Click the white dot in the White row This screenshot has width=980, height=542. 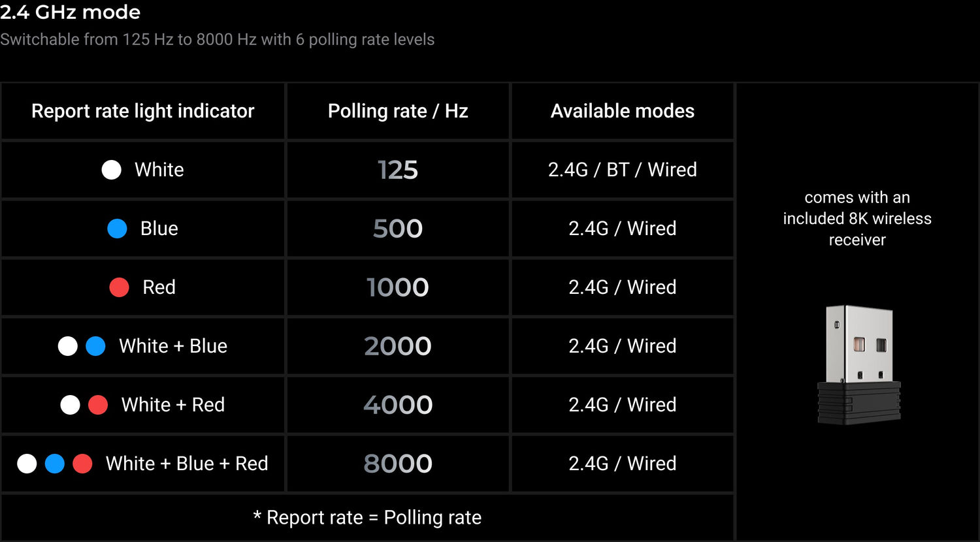[112, 170]
